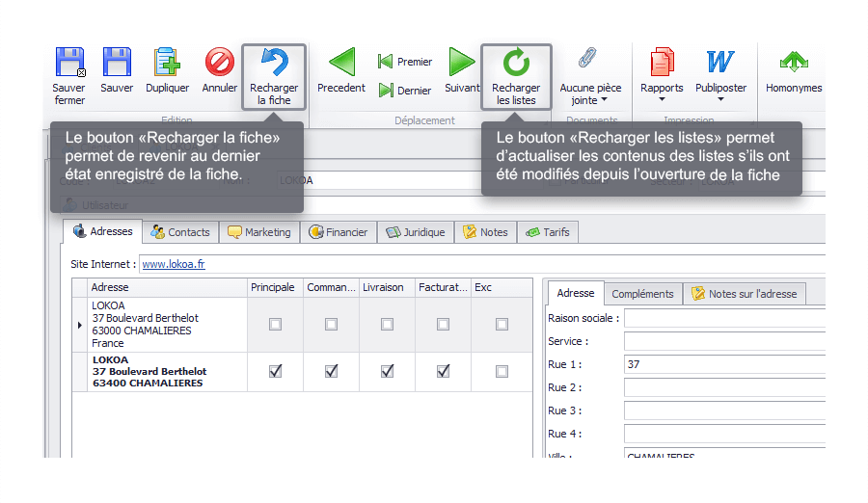The height and width of the screenshot is (503, 868).
Task: Click the Rue 4 input field
Action: 724,434
